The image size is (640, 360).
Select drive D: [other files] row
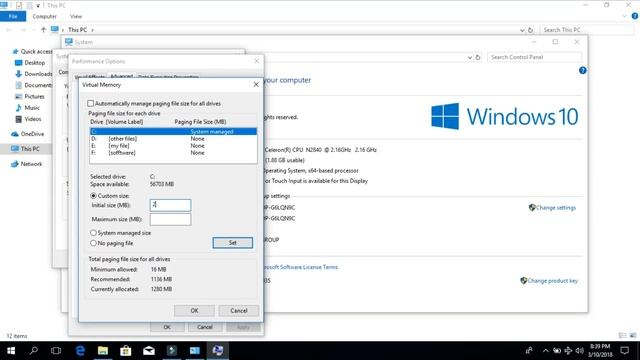point(173,139)
